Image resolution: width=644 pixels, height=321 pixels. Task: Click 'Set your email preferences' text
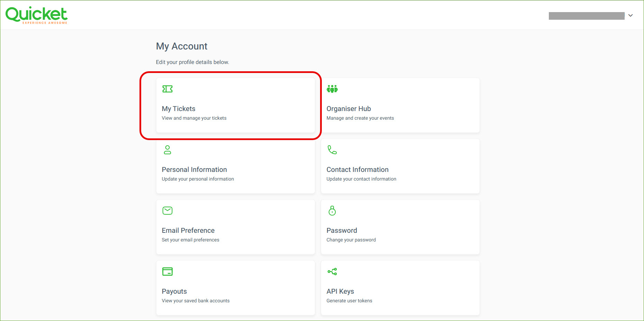point(190,240)
